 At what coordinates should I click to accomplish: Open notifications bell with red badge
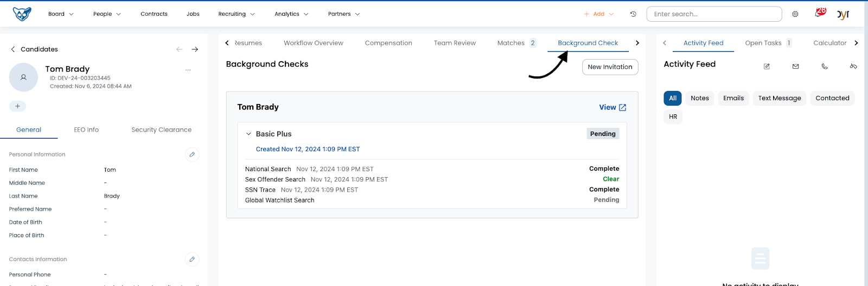point(820,12)
